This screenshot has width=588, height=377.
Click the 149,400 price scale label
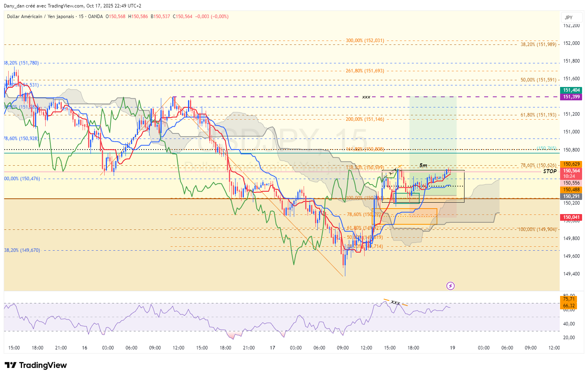pos(571,274)
